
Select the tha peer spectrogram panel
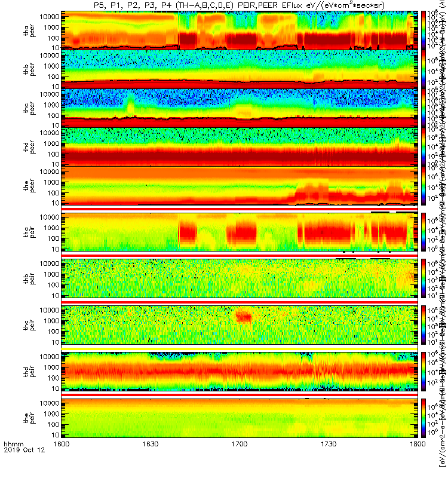[240, 30]
